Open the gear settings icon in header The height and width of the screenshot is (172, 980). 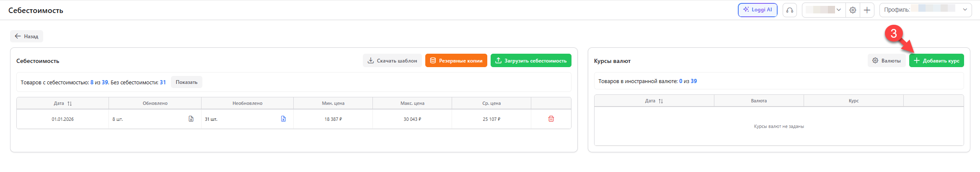(x=853, y=10)
